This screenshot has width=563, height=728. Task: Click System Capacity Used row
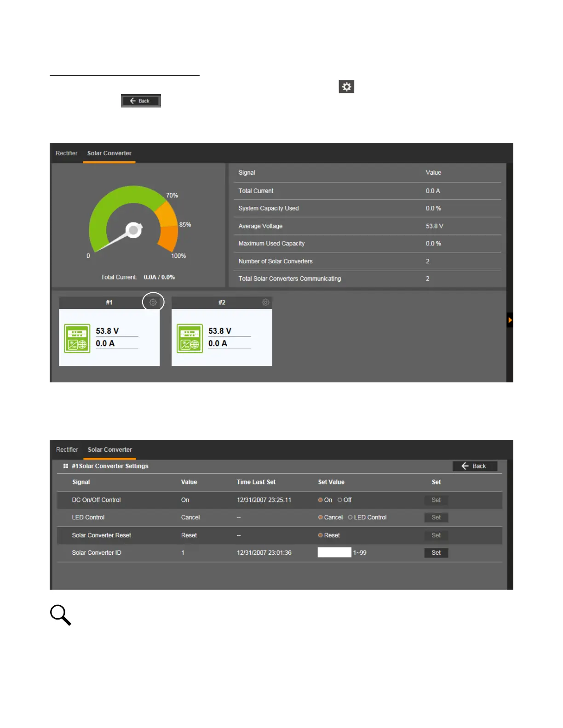(x=367, y=208)
